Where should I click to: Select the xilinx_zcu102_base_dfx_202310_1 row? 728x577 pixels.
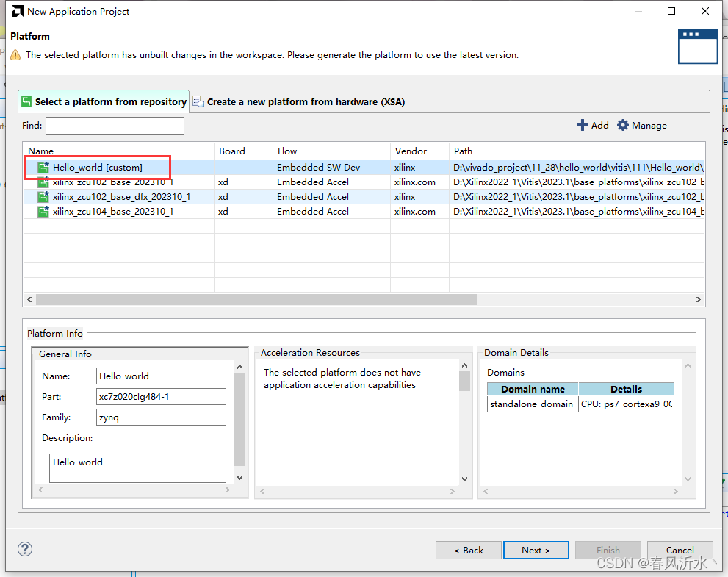coord(364,197)
